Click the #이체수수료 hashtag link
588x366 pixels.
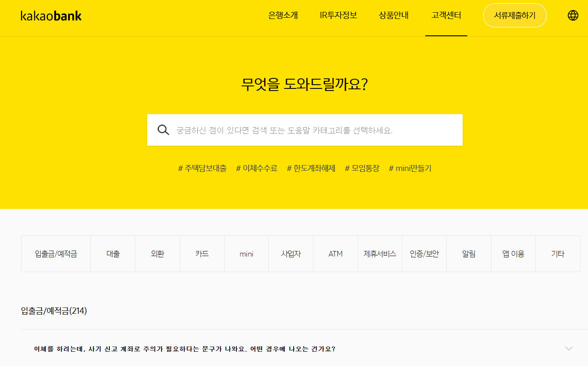click(257, 168)
